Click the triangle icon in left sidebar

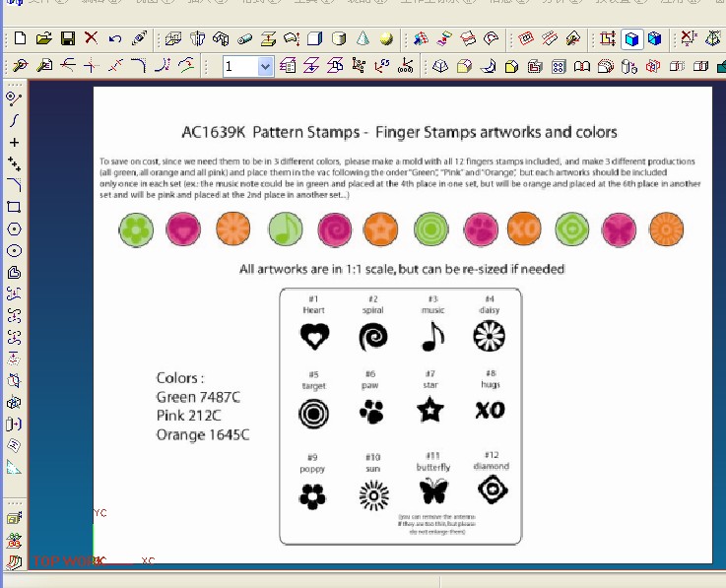(x=14, y=468)
